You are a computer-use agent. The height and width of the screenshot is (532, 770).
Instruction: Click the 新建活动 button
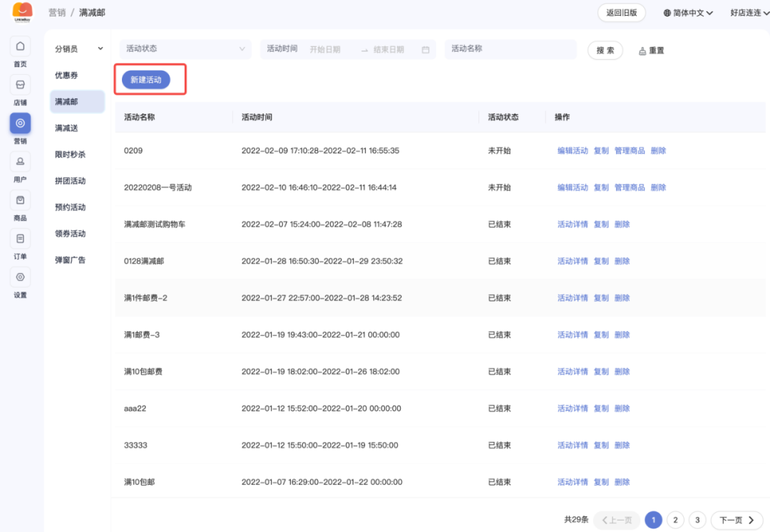pos(146,80)
